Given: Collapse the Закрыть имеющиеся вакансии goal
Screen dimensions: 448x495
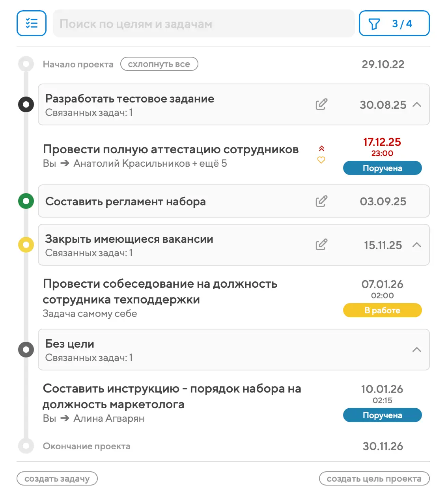Looking at the screenshot, I should pos(417,245).
